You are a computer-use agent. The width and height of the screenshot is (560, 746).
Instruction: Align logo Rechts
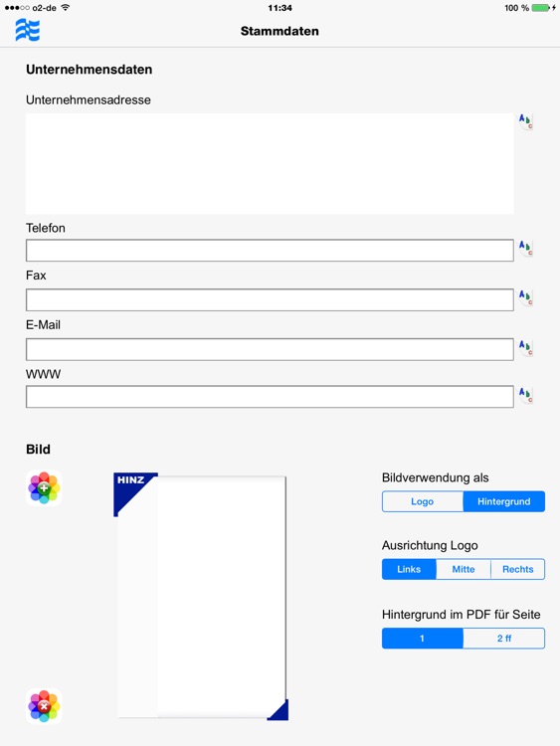pos(517,569)
